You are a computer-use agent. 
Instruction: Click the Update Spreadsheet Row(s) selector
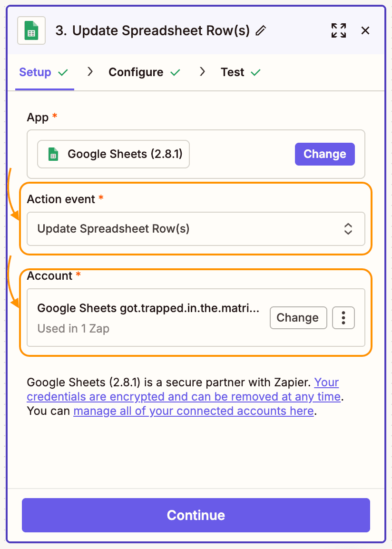(196, 229)
